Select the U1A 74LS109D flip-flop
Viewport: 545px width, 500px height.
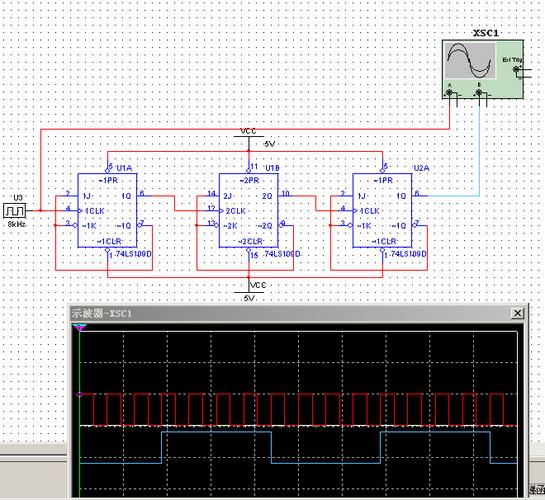tap(107, 211)
